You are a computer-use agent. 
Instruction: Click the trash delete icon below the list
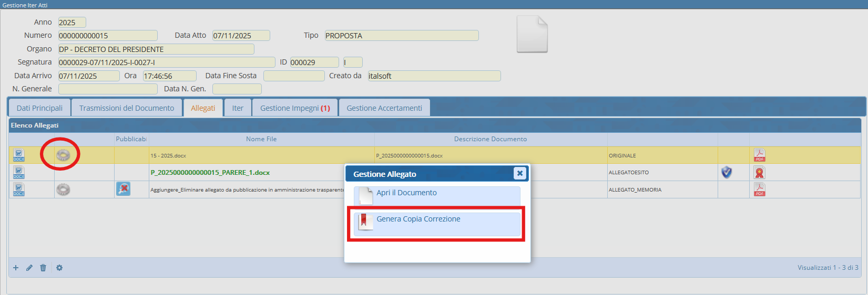43,268
